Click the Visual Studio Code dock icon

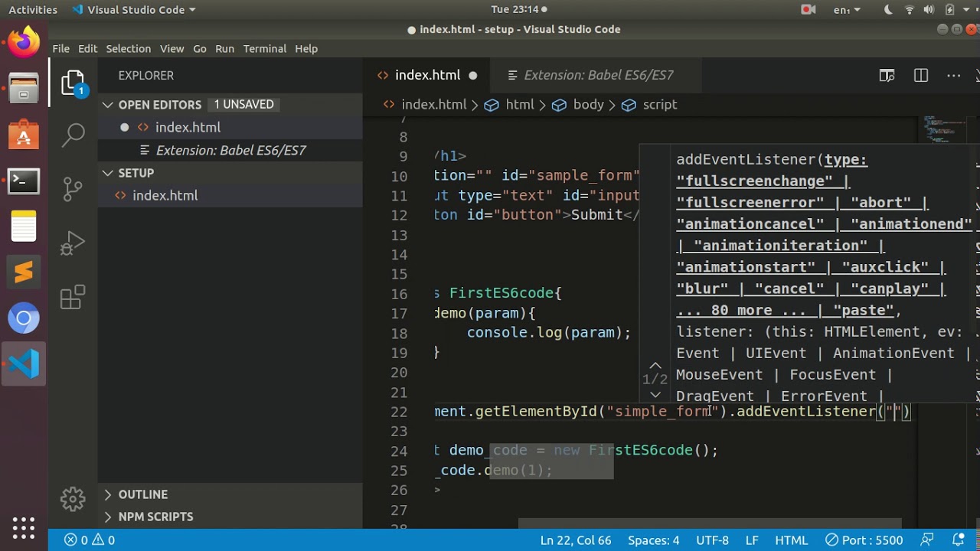(x=24, y=364)
